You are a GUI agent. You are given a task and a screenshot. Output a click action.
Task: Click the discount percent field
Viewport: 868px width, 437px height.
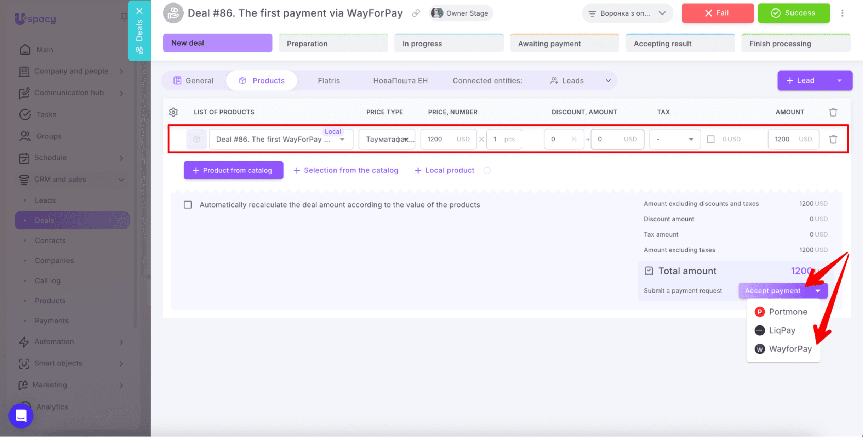pyautogui.click(x=564, y=139)
